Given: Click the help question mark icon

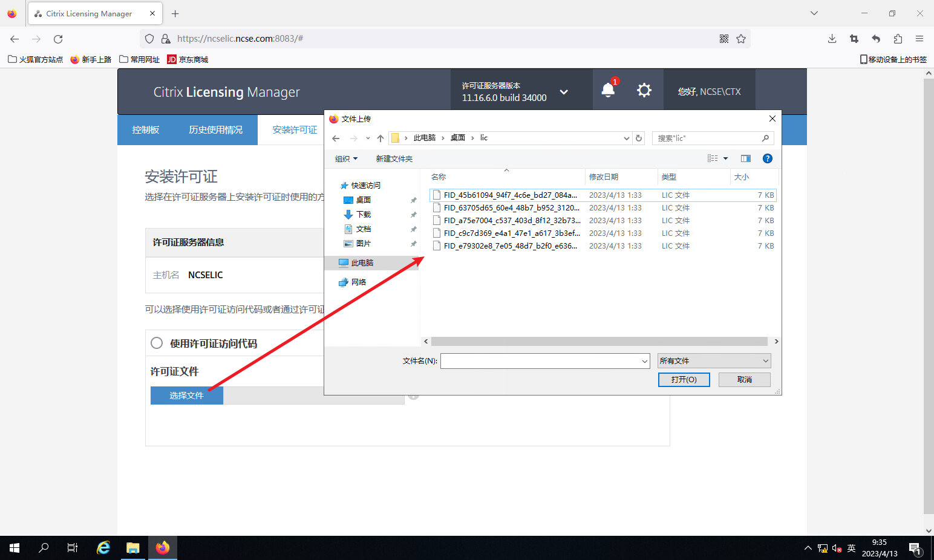Looking at the screenshot, I should (767, 158).
